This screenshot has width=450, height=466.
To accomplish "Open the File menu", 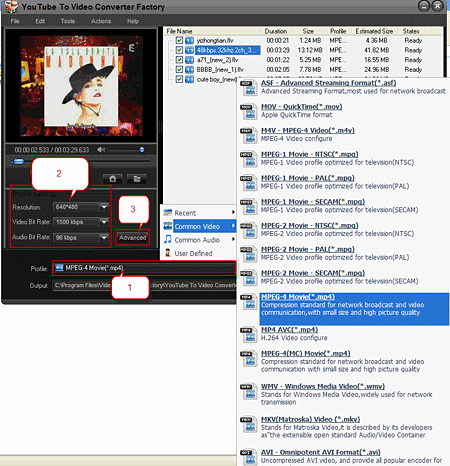I will tap(15, 21).
